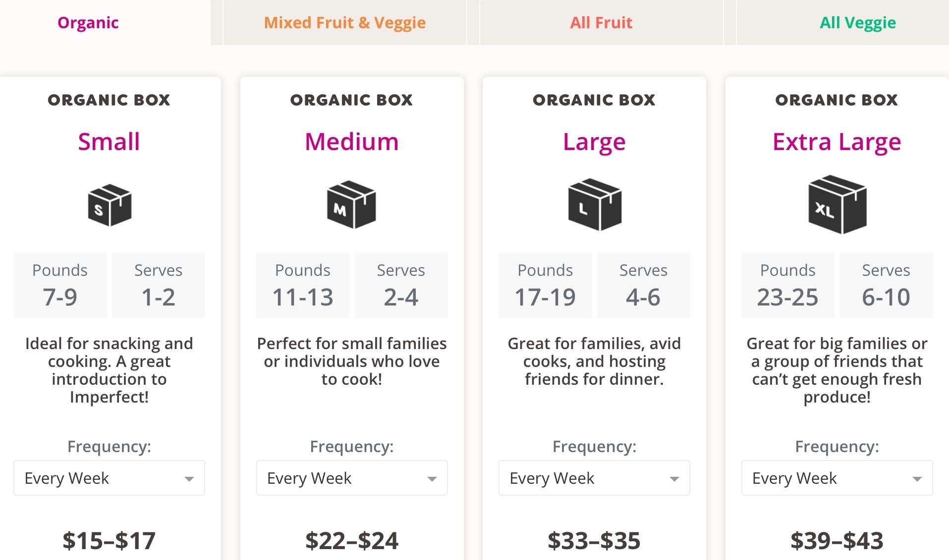
Task: Click the Large box icon
Action: 594,204
